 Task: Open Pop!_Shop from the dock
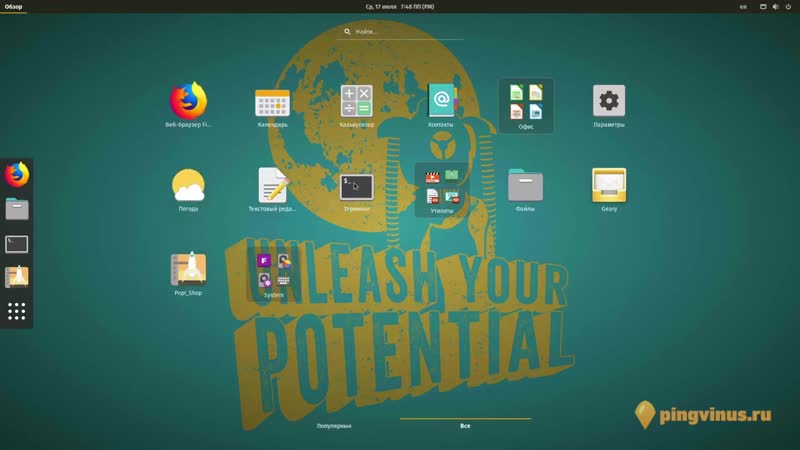(x=17, y=277)
